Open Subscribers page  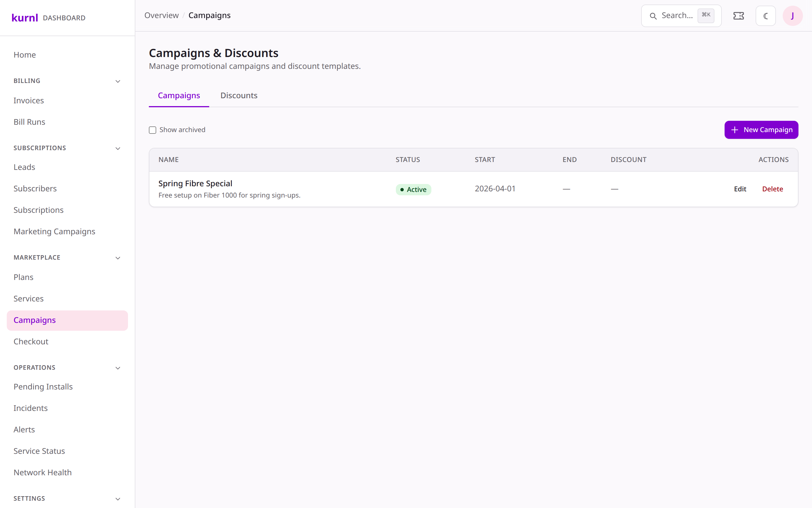[67, 189]
